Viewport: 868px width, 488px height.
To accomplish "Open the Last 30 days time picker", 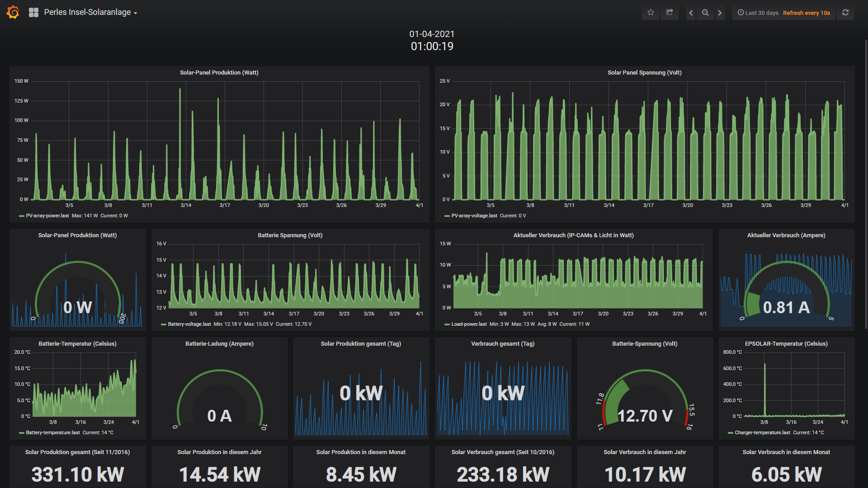I will 758,13.
